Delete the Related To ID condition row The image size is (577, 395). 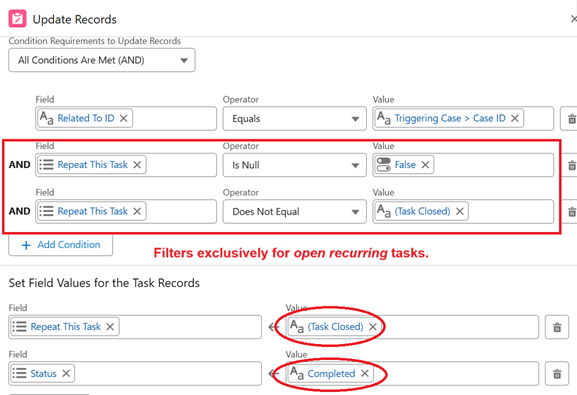click(x=571, y=119)
